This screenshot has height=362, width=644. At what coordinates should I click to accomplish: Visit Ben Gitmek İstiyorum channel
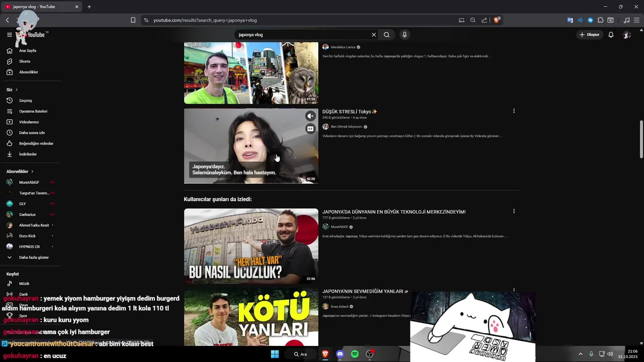point(347,127)
